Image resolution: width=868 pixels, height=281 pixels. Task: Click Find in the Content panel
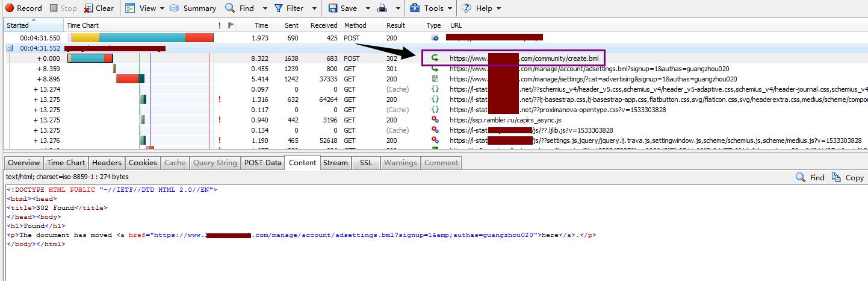click(x=810, y=177)
